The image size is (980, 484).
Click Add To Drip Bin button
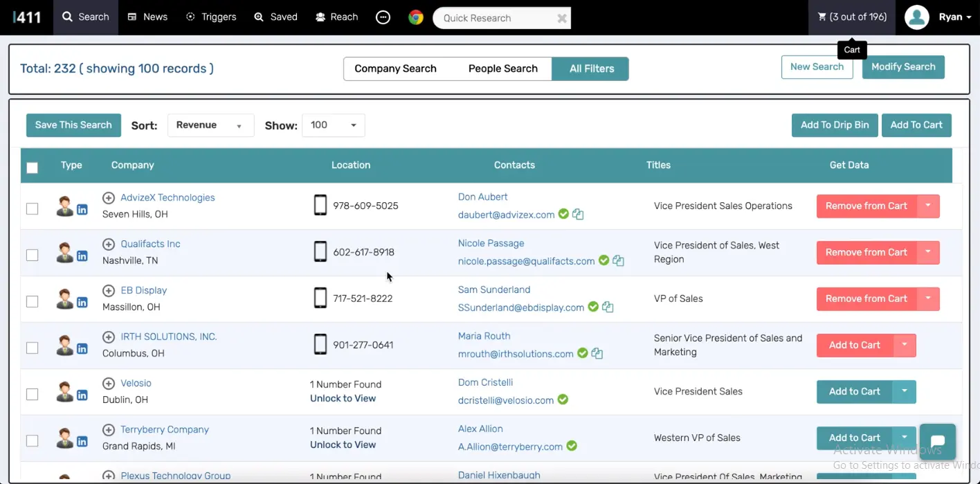[x=835, y=125]
